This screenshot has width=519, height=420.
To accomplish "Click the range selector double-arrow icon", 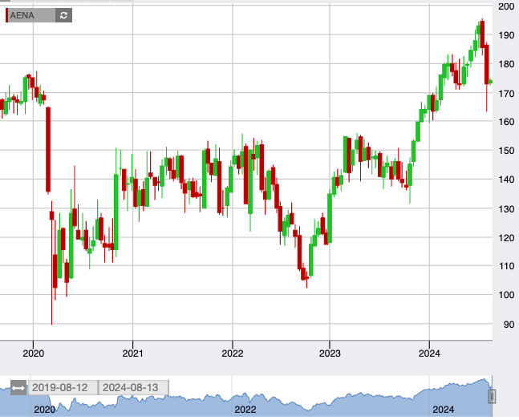I will [x=18, y=388].
